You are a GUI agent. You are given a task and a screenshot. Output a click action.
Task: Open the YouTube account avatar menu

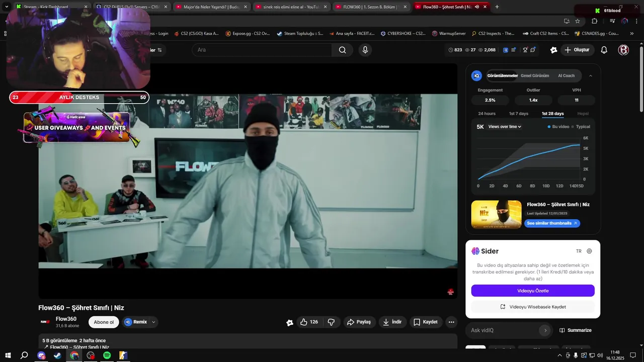623,50
